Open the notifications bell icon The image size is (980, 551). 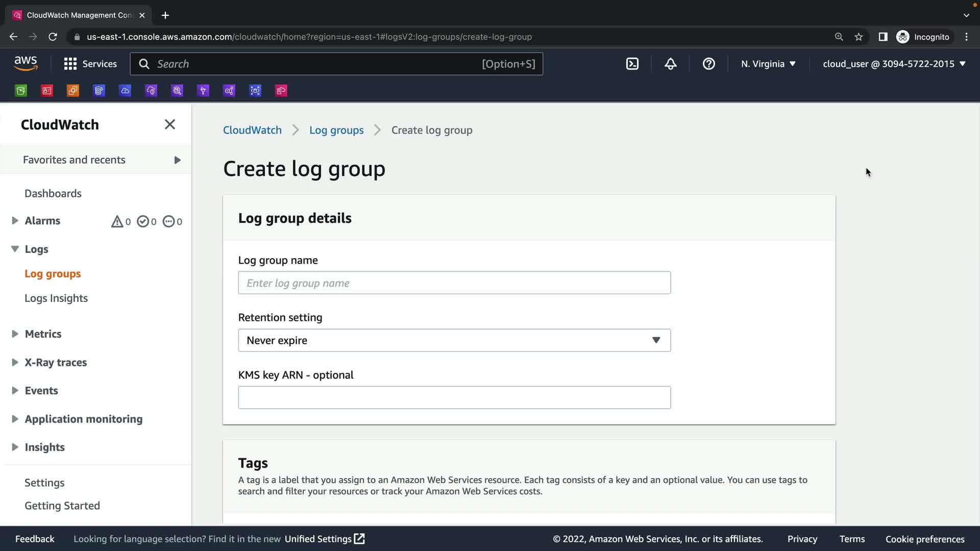point(670,64)
